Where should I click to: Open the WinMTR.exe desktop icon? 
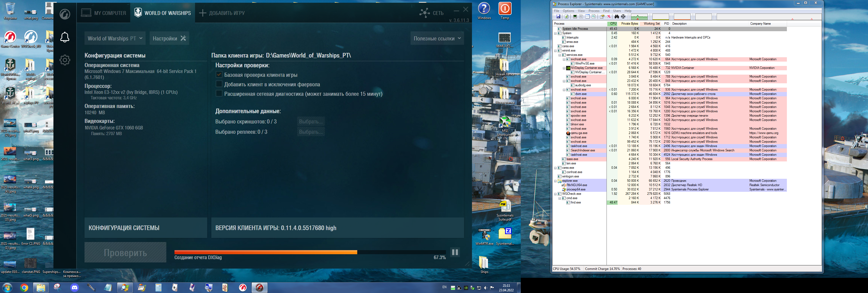point(484,237)
